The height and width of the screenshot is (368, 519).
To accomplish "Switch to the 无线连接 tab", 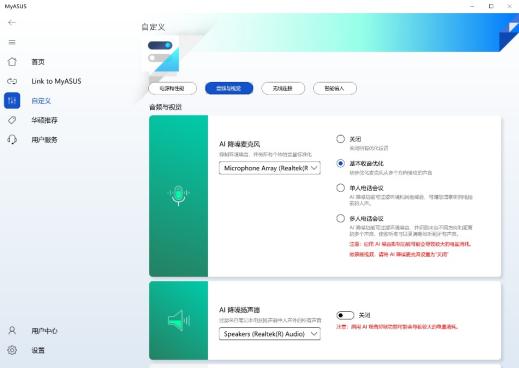I will (x=283, y=88).
